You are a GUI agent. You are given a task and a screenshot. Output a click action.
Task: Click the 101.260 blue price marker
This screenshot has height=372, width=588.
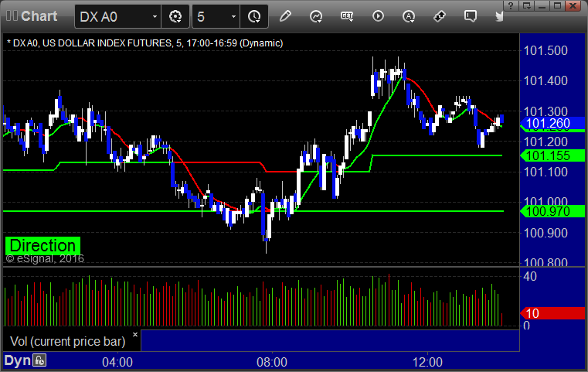click(x=552, y=123)
